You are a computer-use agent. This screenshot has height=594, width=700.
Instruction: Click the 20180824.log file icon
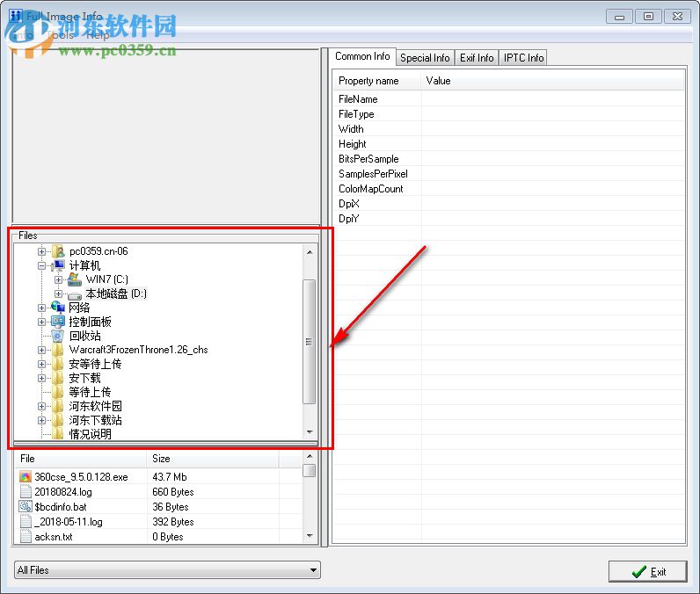click(x=26, y=491)
